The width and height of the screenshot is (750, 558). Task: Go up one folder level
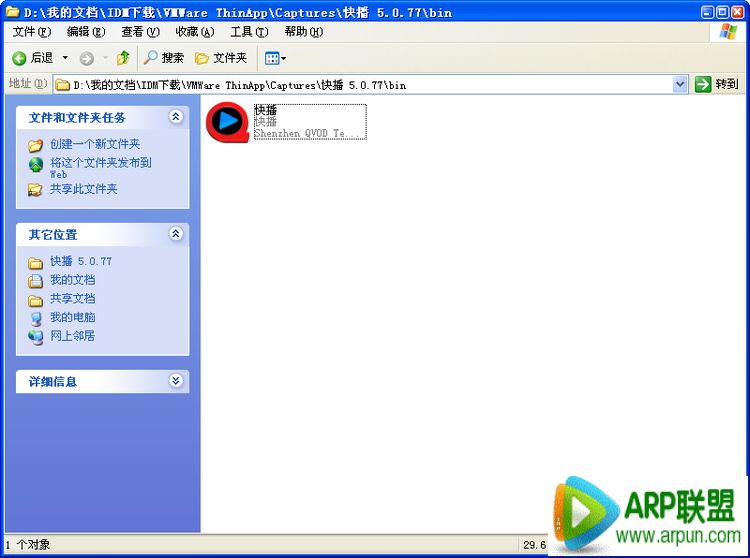123,58
